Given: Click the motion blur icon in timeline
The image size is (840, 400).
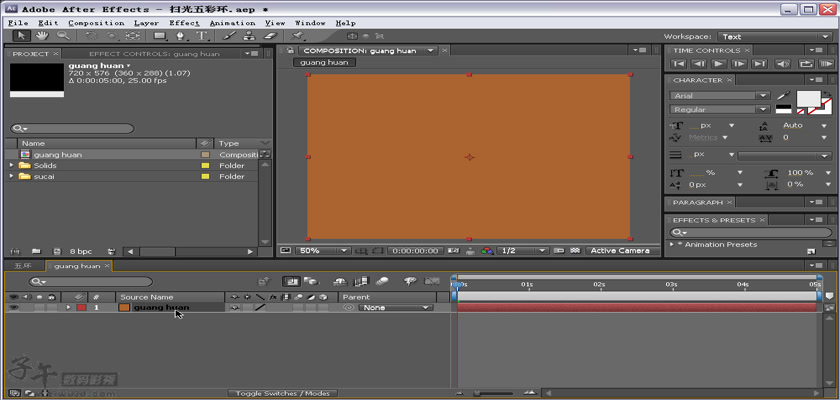Looking at the screenshot, I should (x=381, y=281).
